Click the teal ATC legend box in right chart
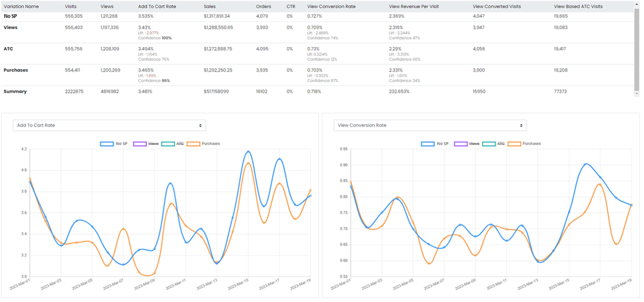The width and height of the screenshot is (644, 302). pos(488,144)
